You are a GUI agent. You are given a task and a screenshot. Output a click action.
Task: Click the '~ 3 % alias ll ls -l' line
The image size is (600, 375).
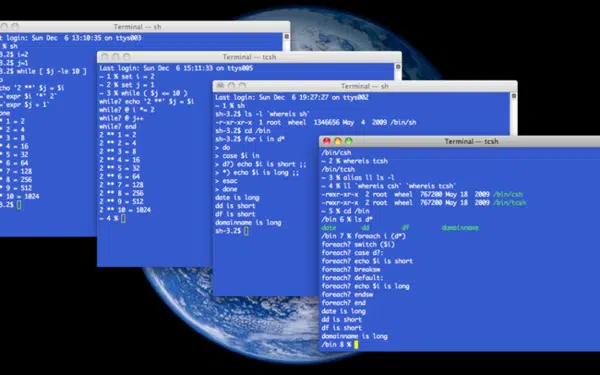click(358, 178)
